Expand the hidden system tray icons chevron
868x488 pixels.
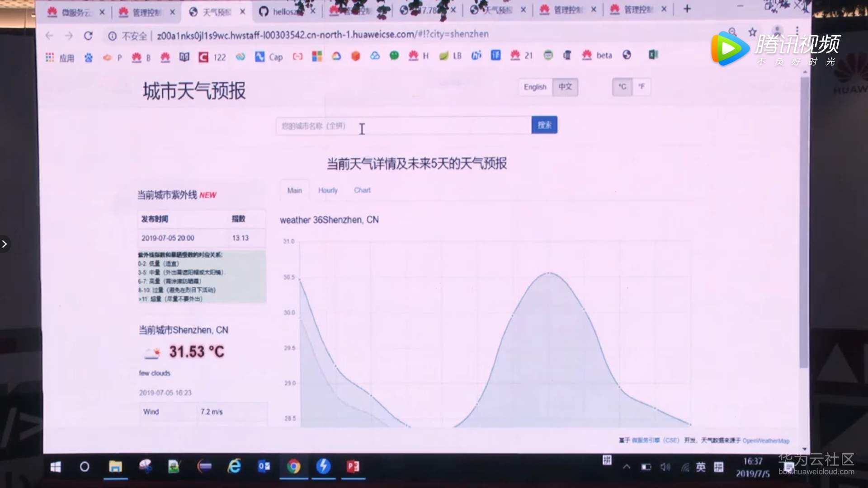coord(627,467)
